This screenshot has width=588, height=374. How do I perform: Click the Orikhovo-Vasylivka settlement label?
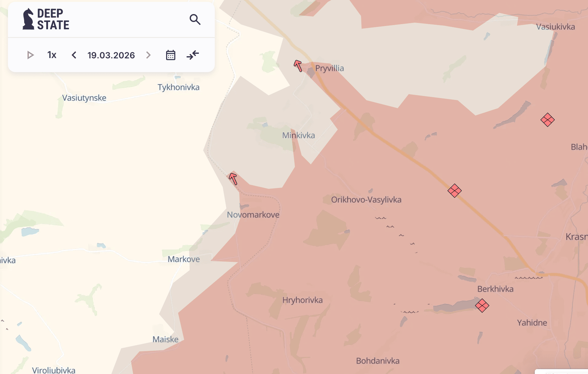tap(366, 200)
